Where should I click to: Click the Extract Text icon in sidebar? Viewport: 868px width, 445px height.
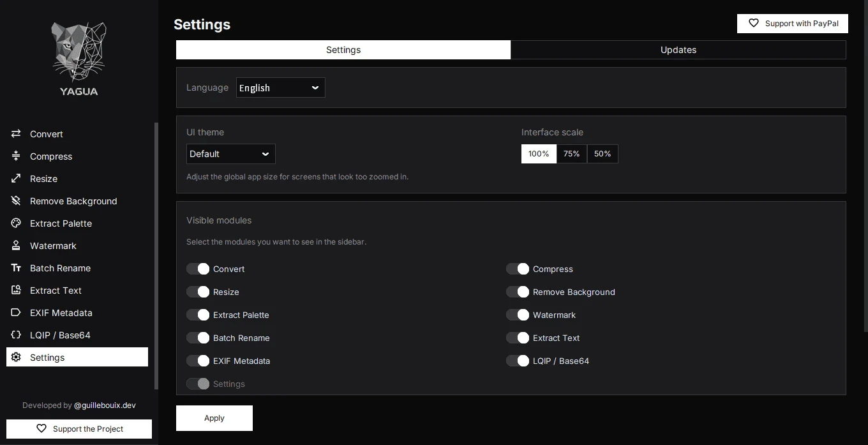(x=16, y=290)
